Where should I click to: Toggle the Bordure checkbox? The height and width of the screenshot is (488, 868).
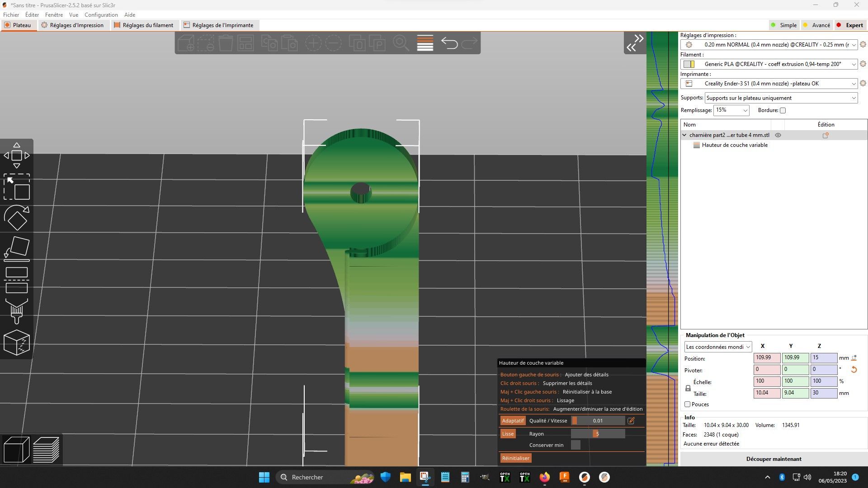click(783, 110)
